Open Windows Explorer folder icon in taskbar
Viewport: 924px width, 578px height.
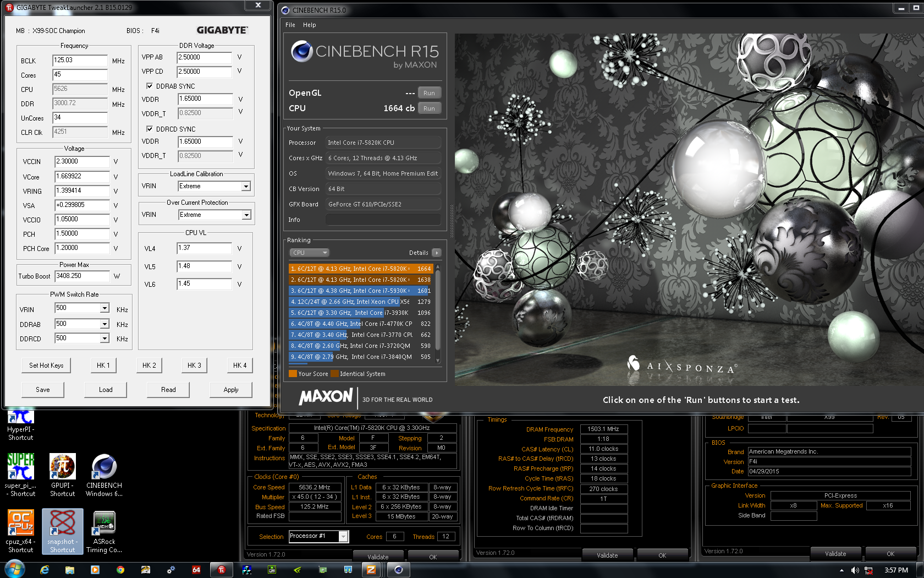(x=70, y=570)
